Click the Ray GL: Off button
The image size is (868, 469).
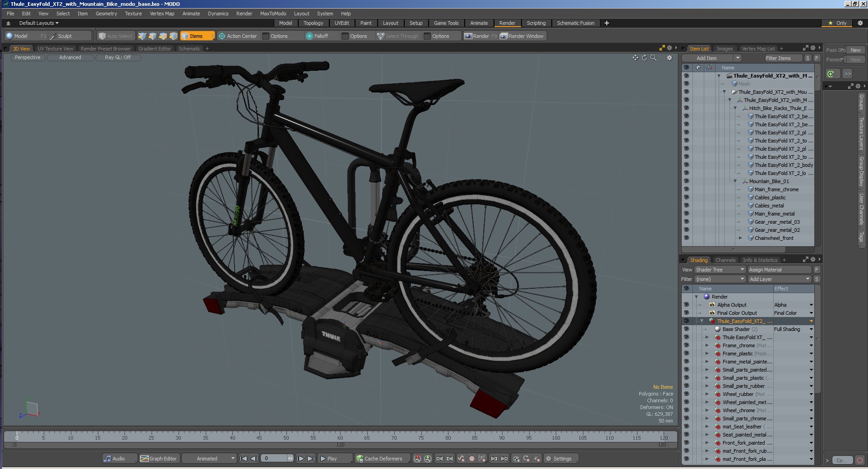[x=118, y=58]
